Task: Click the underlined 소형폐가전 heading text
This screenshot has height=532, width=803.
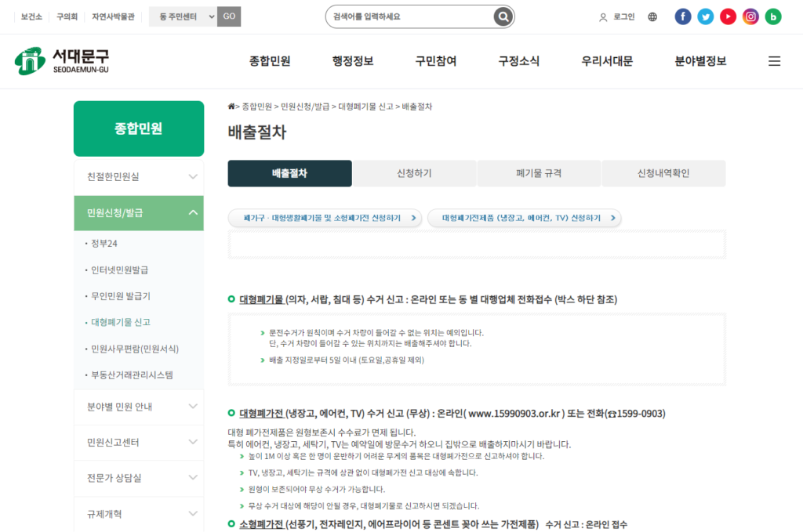Action: (x=261, y=524)
